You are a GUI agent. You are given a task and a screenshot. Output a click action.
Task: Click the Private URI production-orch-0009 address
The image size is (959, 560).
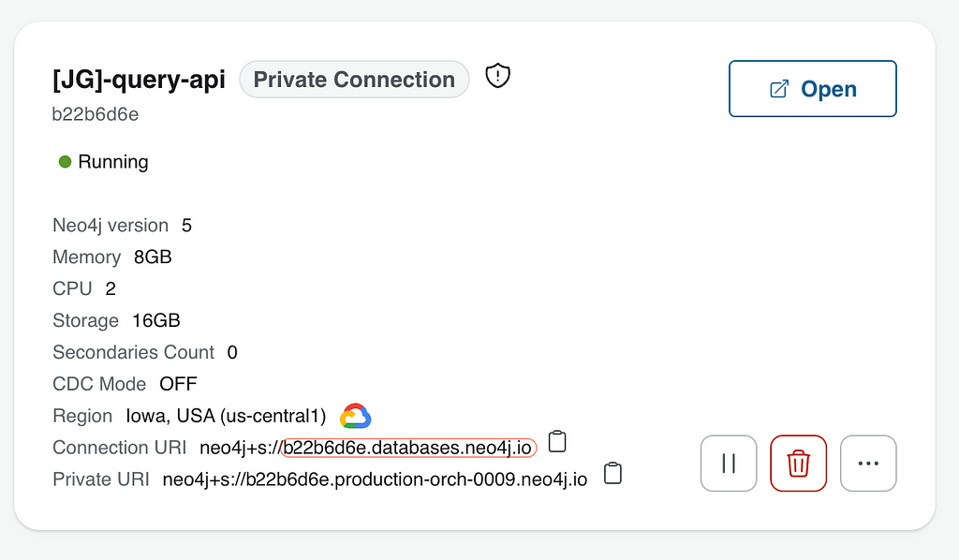[x=375, y=479]
